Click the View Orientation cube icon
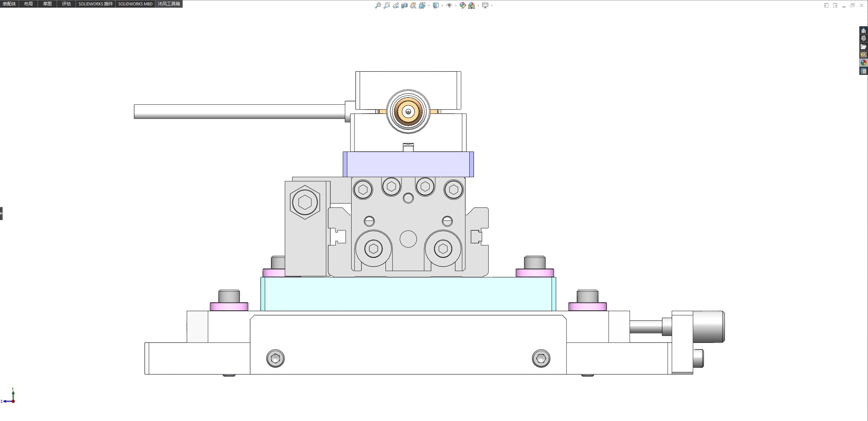 [x=422, y=5]
